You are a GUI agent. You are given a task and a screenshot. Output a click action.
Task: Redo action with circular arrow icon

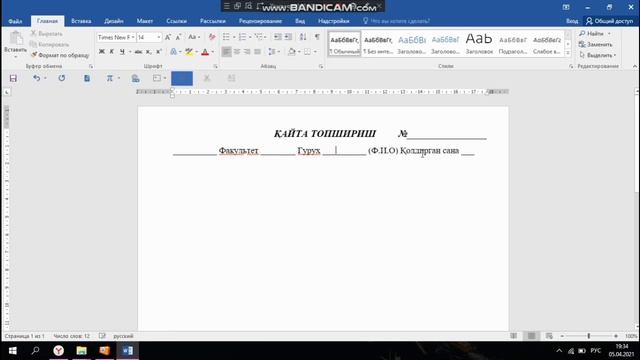point(62,78)
